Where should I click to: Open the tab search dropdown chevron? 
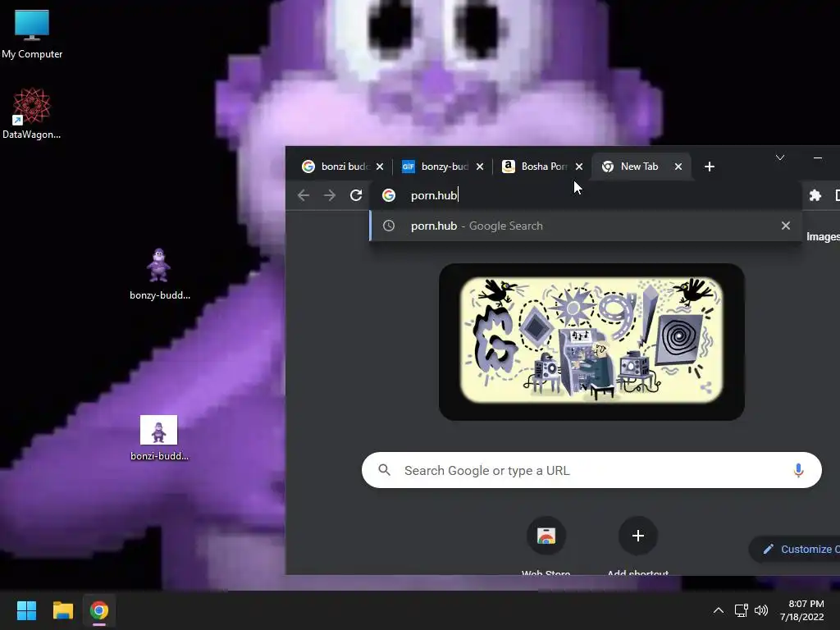click(780, 157)
